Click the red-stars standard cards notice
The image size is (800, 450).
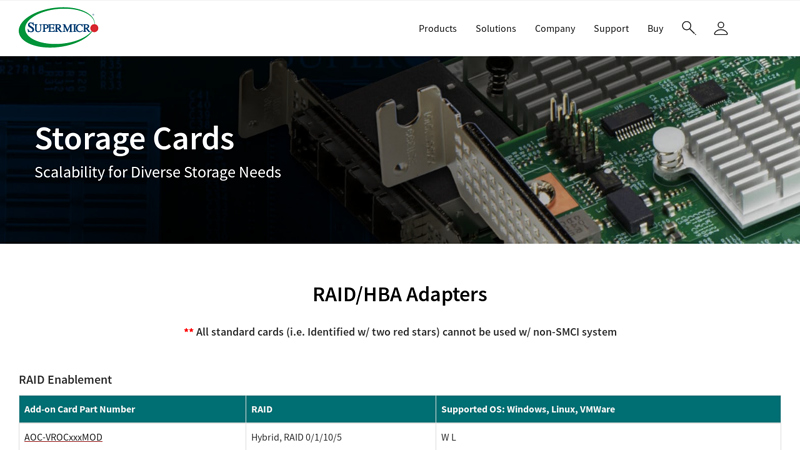400,332
